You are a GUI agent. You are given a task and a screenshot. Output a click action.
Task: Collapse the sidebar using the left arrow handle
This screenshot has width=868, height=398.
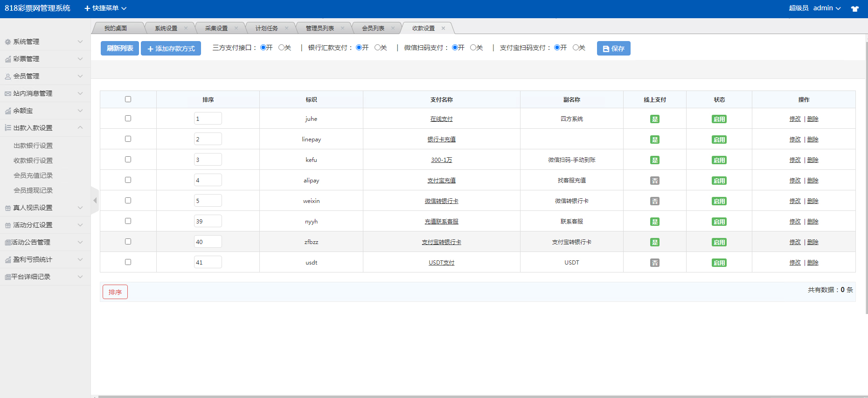(x=95, y=201)
